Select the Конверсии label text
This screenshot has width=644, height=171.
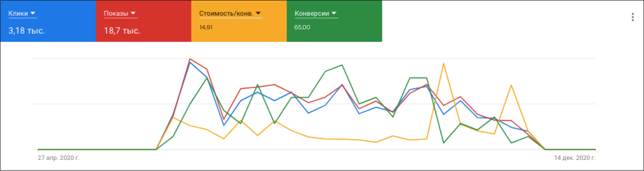click(312, 13)
